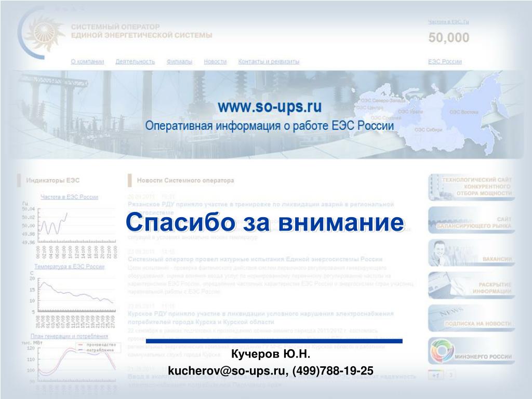Click the Минэнерго России circular logo
Viewport: 532px width, 399px height.
pyautogui.click(x=442, y=351)
